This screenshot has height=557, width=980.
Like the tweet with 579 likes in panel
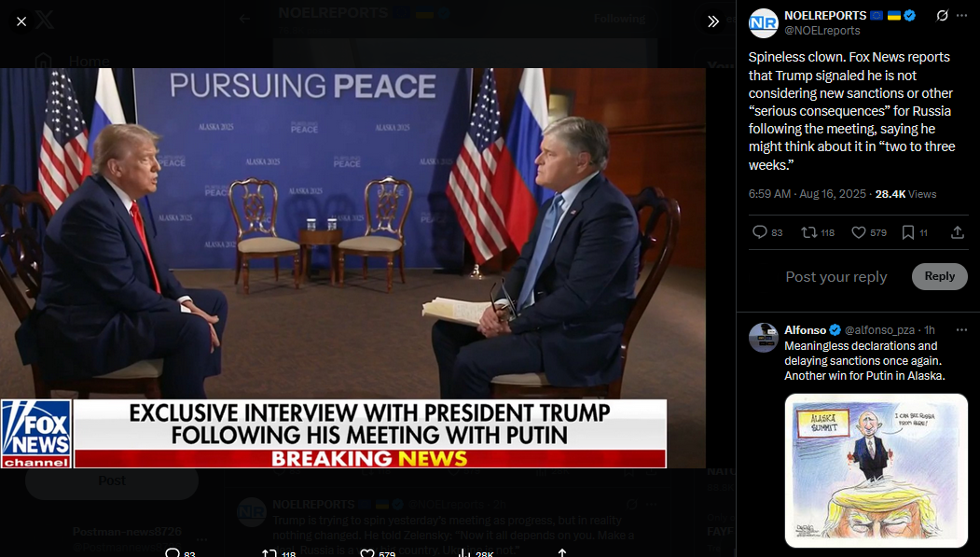[859, 232]
